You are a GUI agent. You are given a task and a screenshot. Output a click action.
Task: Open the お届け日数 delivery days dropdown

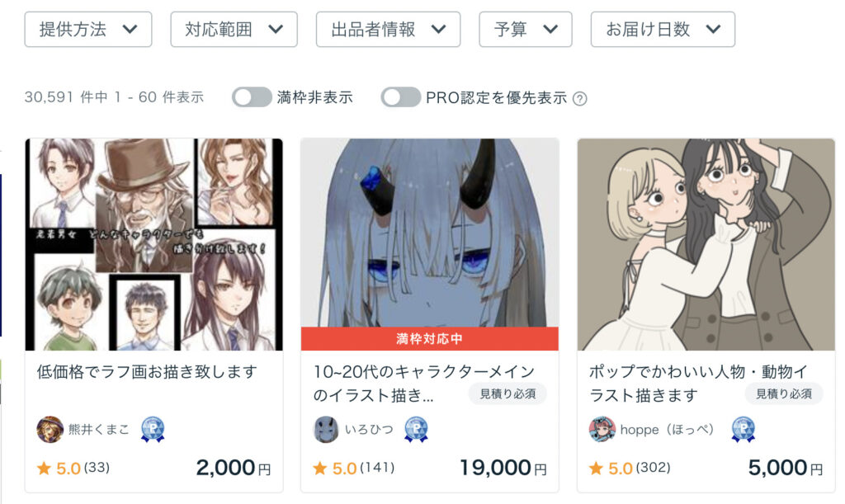[663, 29]
